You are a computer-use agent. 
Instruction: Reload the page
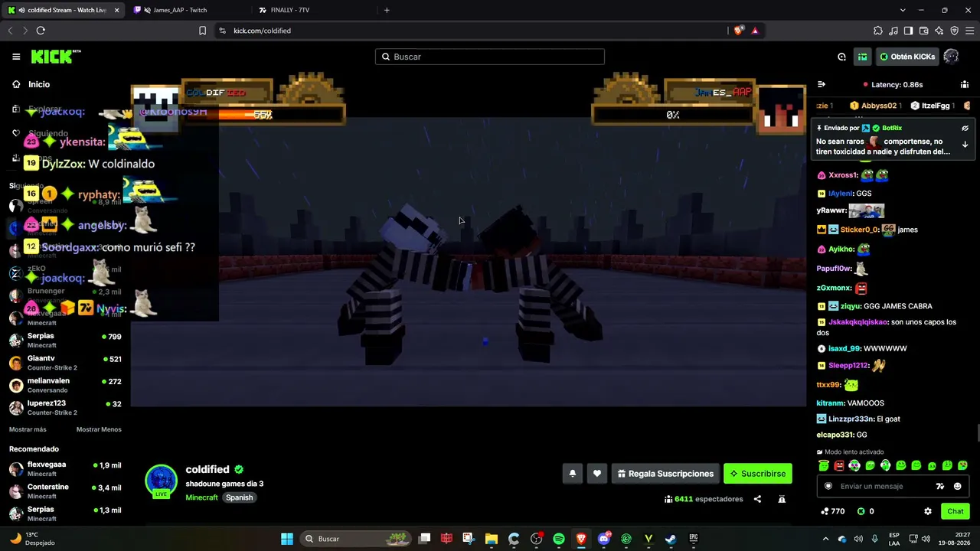[41, 31]
